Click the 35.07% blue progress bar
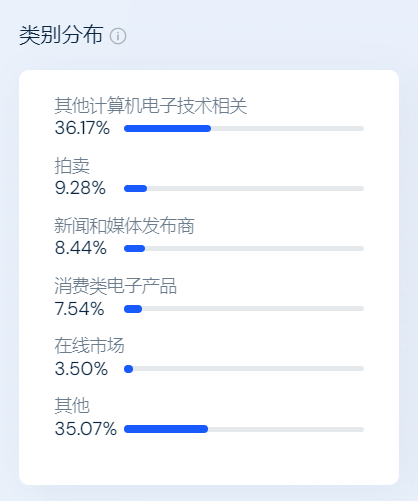The height and width of the screenshot is (501, 418). tap(166, 429)
